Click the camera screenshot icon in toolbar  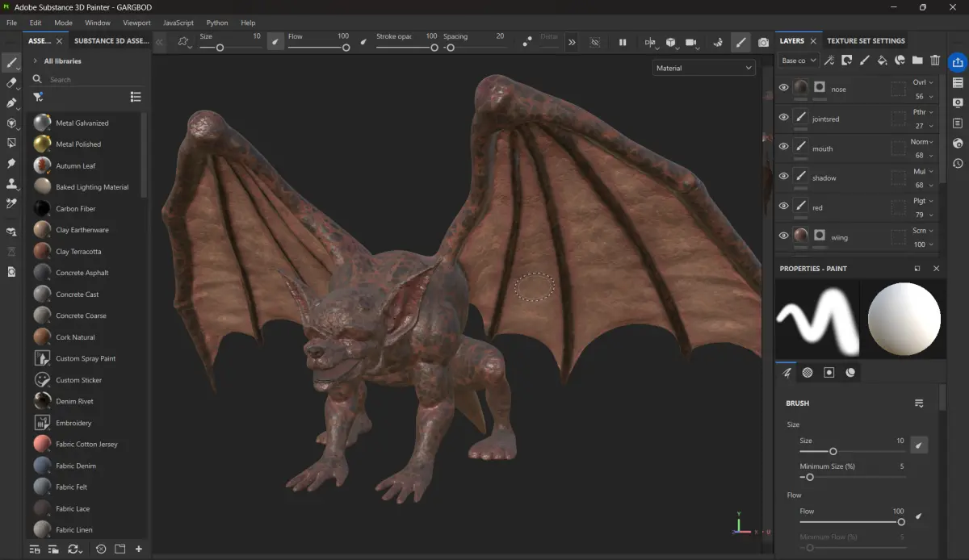[763, 42]
